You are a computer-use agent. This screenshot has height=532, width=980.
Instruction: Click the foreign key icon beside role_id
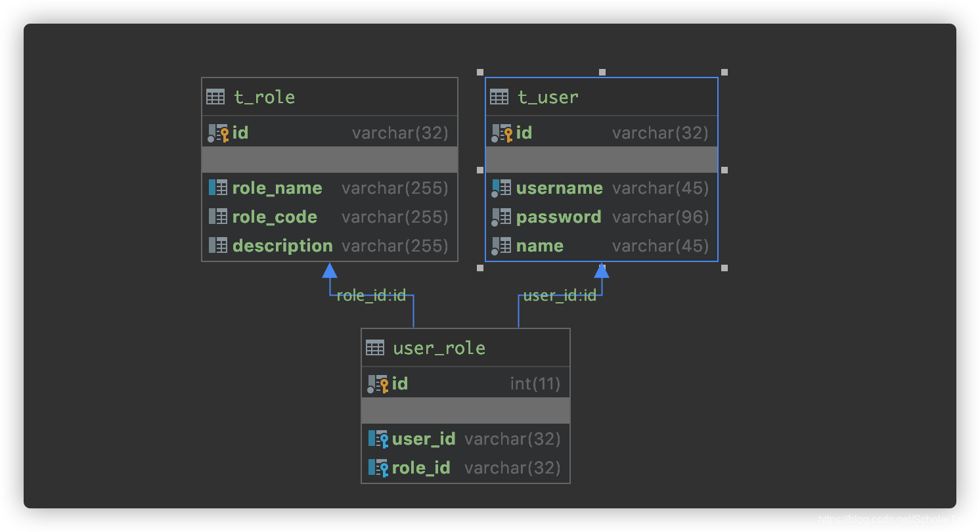point(378,468)
